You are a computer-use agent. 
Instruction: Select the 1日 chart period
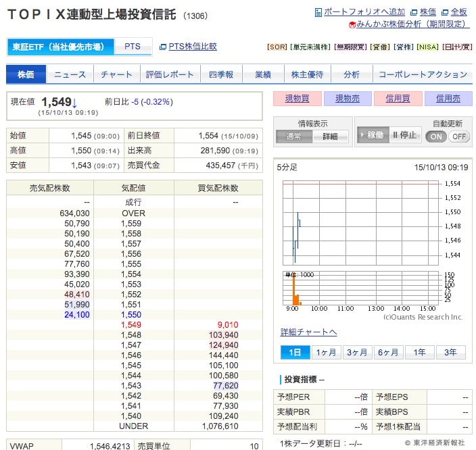coord(295,352)
